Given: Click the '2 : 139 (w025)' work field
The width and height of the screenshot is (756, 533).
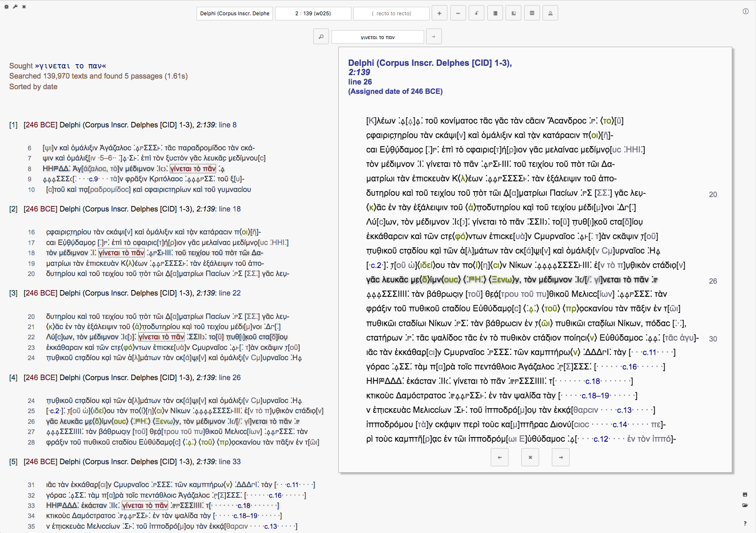Looking at the screenshot, I should tap(313, 14).
